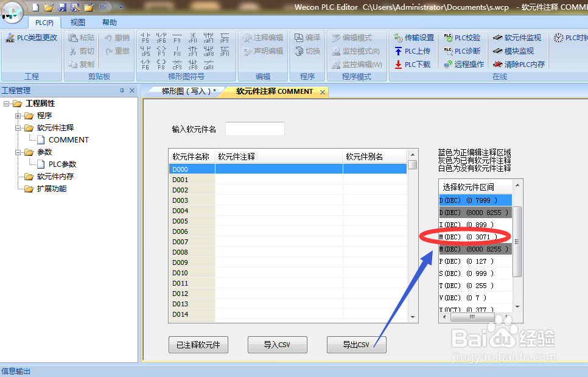Open the 帮助 ribbon tab

[110, 23]
